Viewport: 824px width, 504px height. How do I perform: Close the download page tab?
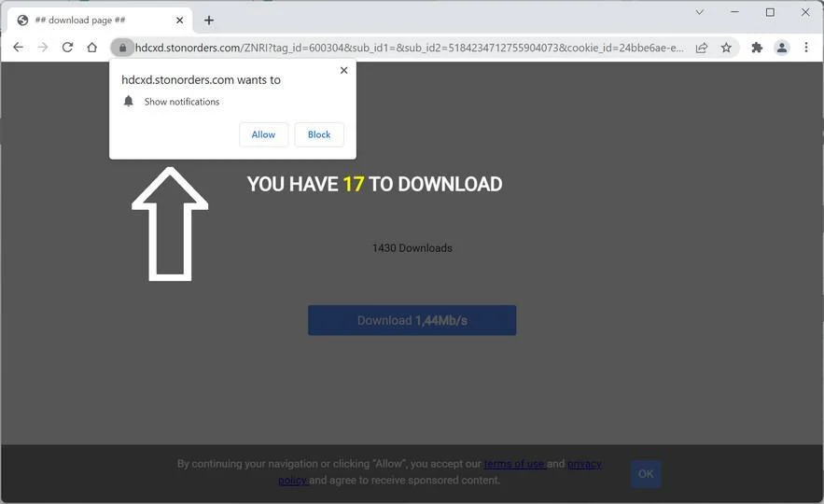point(180,21)
